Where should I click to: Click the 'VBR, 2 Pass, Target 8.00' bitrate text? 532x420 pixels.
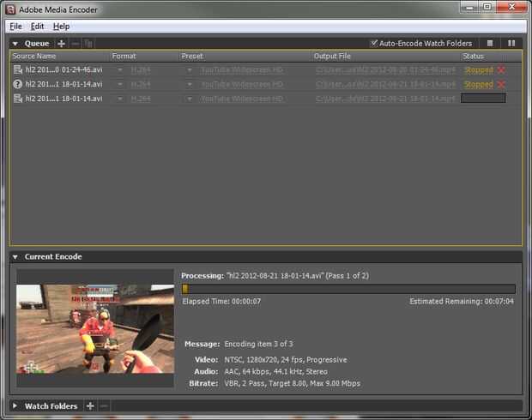[292, 383]
